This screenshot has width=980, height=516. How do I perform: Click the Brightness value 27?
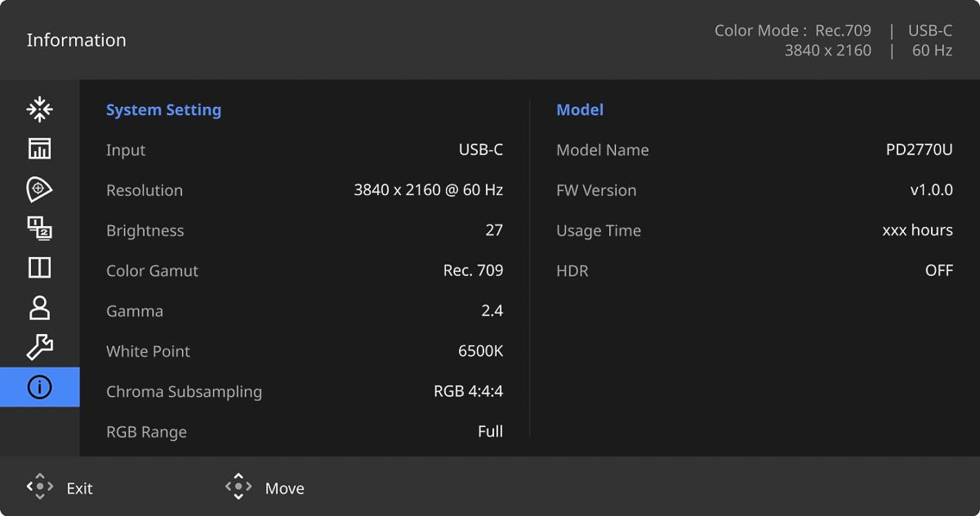(493, 230)
